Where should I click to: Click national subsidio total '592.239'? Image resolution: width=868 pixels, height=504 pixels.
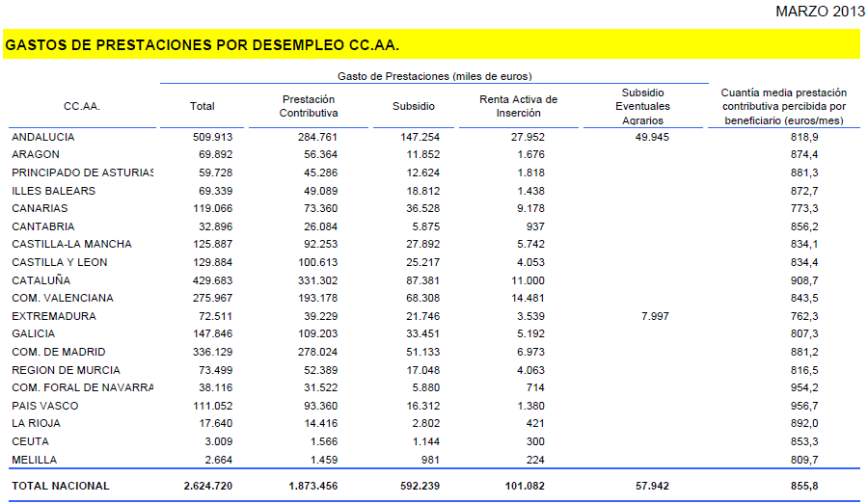420,487
